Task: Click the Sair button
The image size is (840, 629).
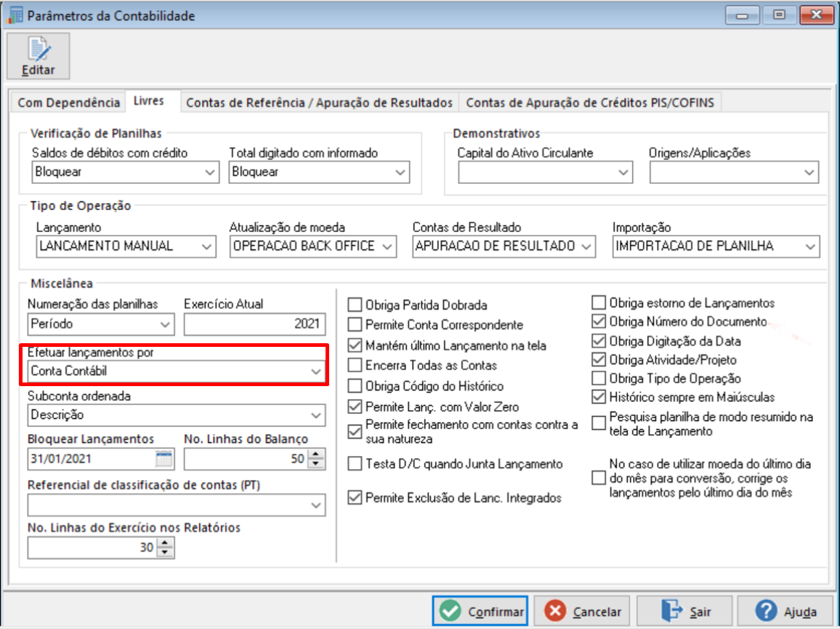Action: tap(685, 611)
